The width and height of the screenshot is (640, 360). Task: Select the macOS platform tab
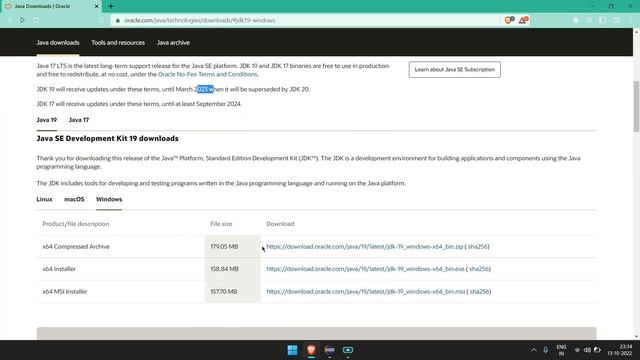[74, 199]
